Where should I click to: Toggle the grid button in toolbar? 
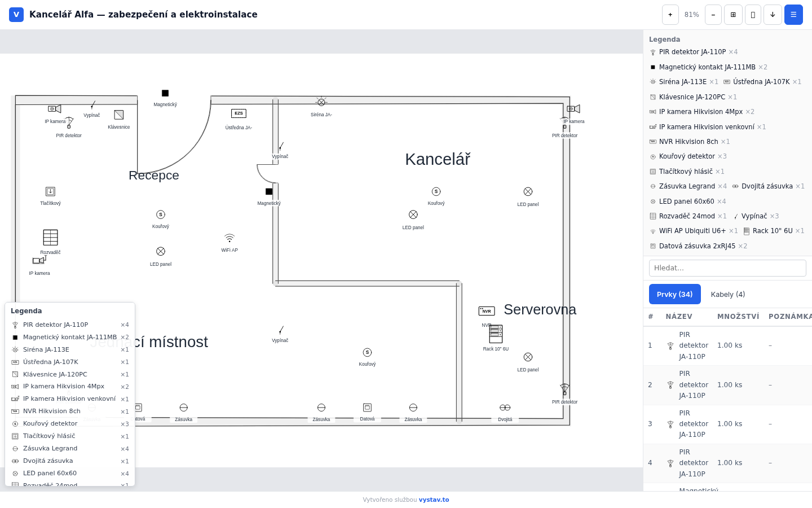(x=733, y=15)
